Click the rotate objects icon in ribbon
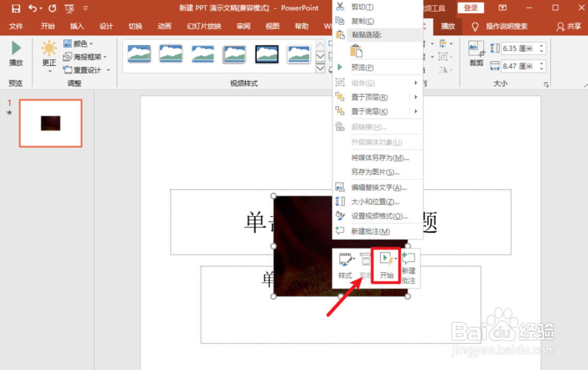This screenshot has height=370, width=588. [x=445, y=70]
